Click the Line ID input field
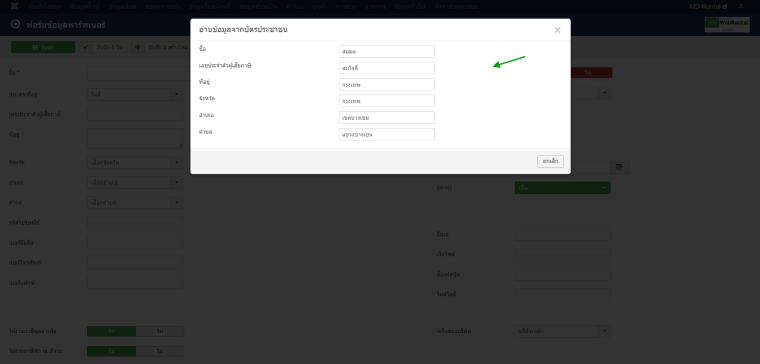Screen dimensions: 760x364 click(563, 295)
